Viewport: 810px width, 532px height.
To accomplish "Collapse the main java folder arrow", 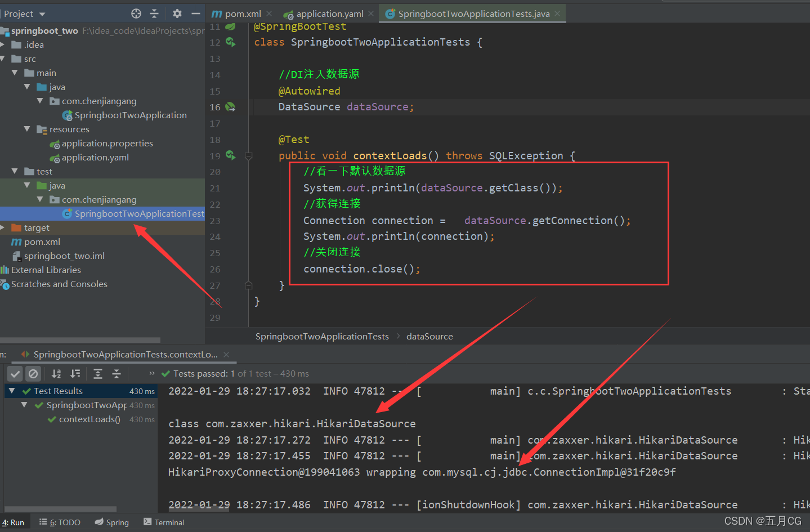I will coord(28,87).
